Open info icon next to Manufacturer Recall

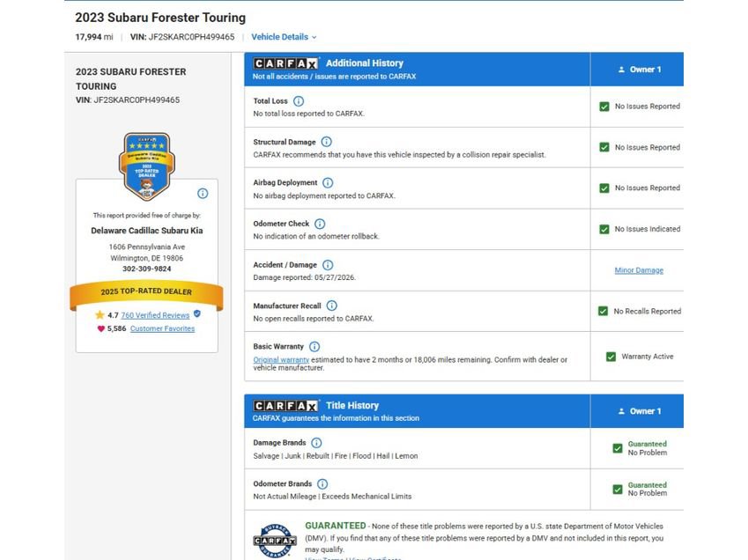click(x=331, y=306)
